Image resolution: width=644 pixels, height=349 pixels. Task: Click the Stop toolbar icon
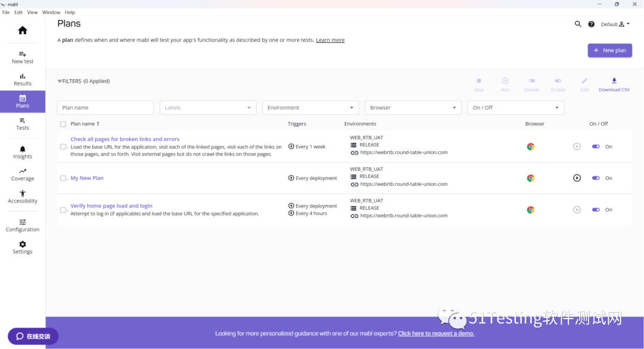pyautogui.click(x=479, y=85)
